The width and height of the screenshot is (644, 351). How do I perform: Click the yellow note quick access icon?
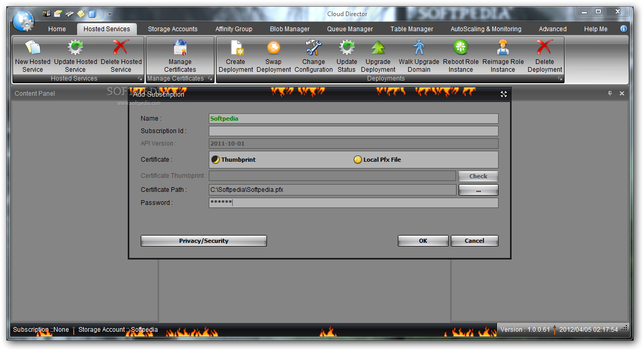(81, 14)
